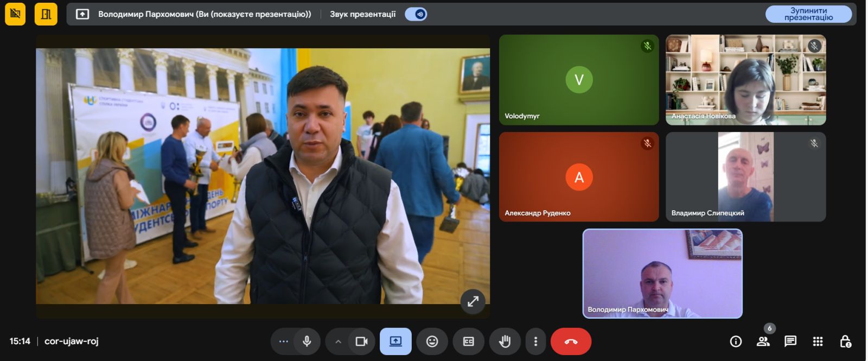Switch off presentation audio (Звук презентації) toggle
Image resolution: width=868 pixels, height=361 pixels.
click(416, 14)
